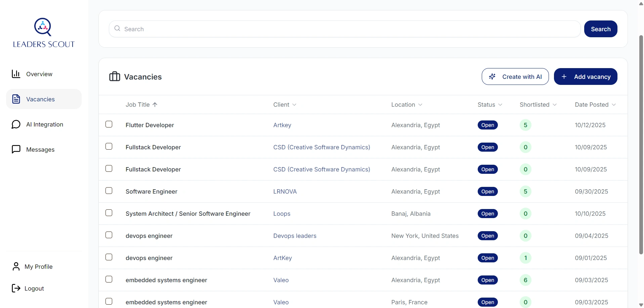Screen dimensions: 644x308
Task: Expand the Client column dropdown
Action: pyautogui.click(x=295, y=105)
